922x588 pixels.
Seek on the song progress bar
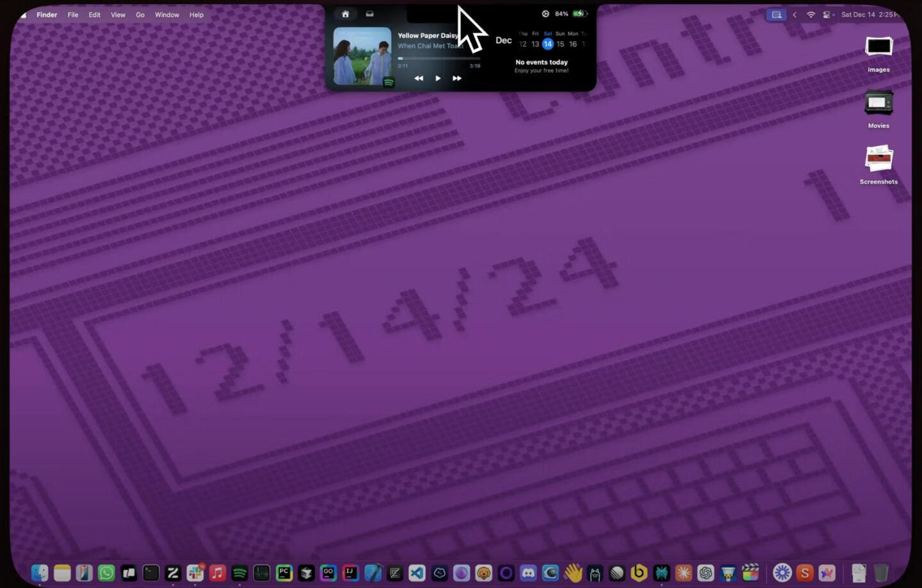click(x=439, y=58)
